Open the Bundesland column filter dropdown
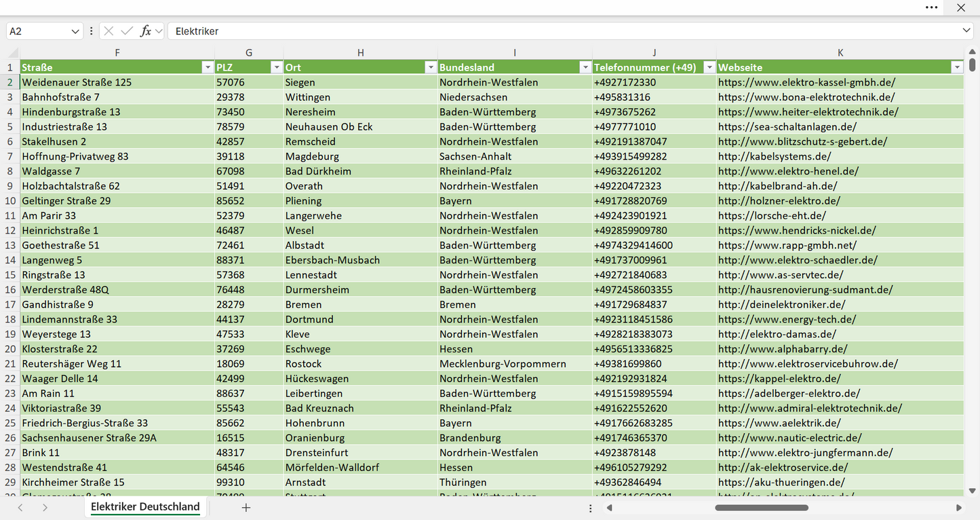This screenshot has width=980, height=520. (x=585, y=67)
